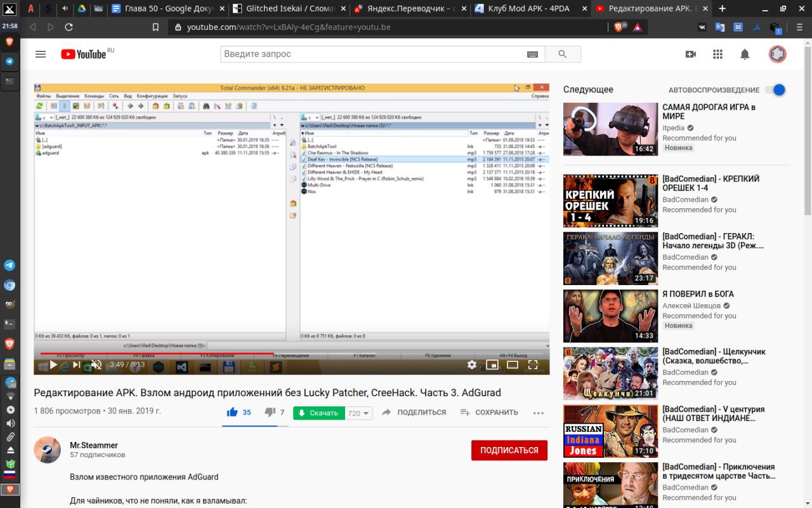
Task: Open VK browser extension
Action: pos(702,27)
